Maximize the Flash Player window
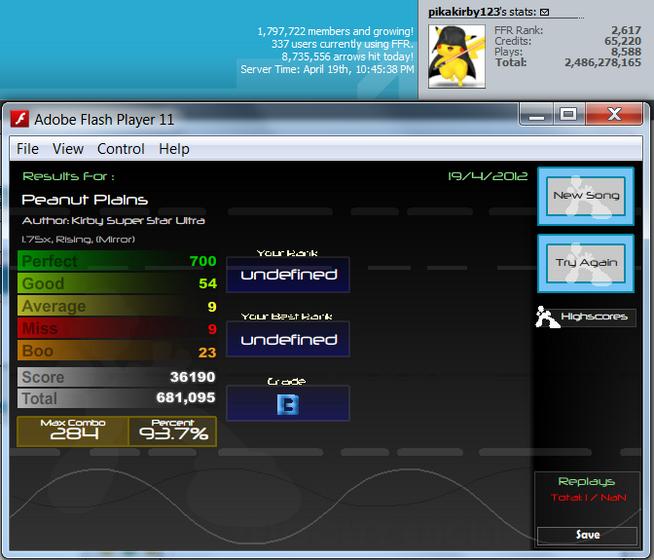This screenshot has height=560, width=654. click(x=568, y=114)
